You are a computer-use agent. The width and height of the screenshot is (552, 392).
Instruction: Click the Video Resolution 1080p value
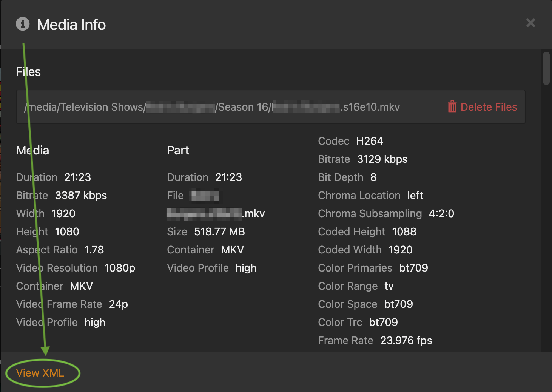(x=120, y=268)
